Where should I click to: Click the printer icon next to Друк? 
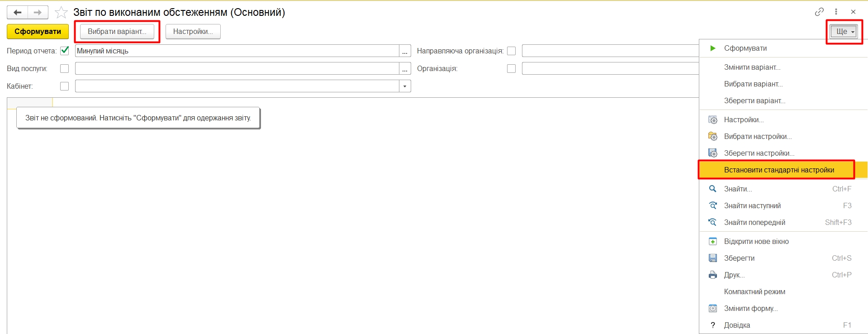tap(713, 275)
